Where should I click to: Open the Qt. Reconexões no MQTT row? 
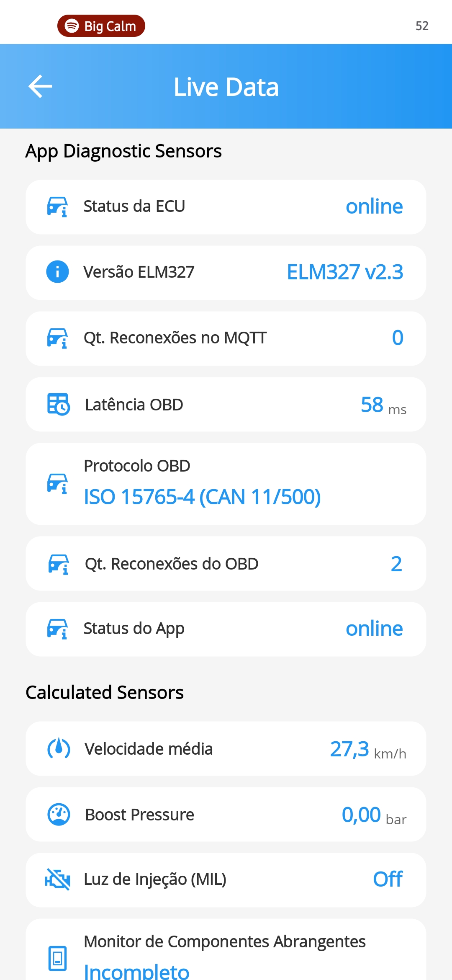226,338
